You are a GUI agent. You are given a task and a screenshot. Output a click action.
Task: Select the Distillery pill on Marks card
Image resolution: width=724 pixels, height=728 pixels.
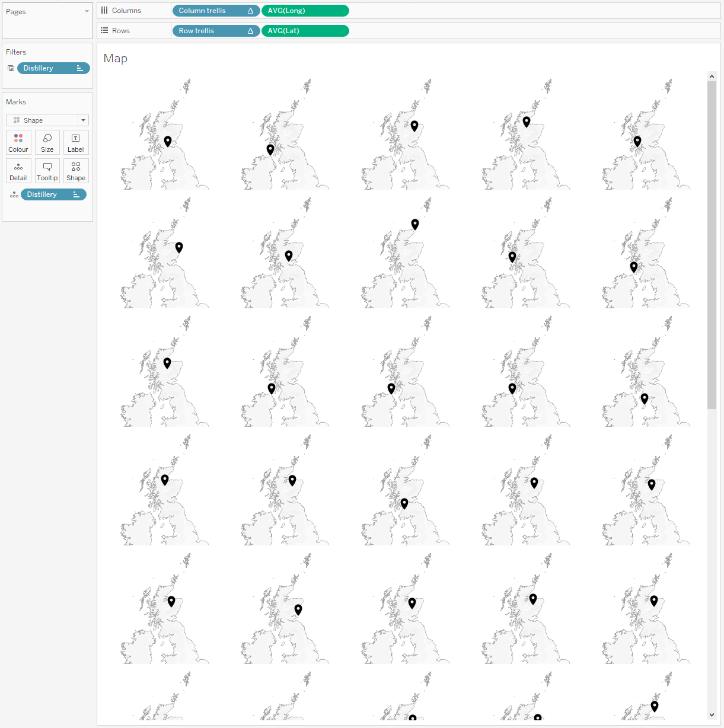click(53, 194)
